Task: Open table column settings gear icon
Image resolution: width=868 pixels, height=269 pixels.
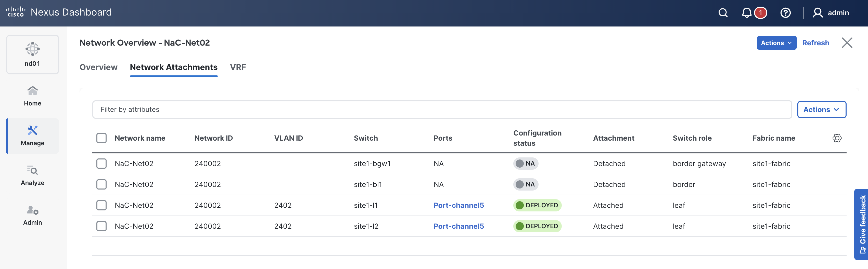Action: (837, 138)
